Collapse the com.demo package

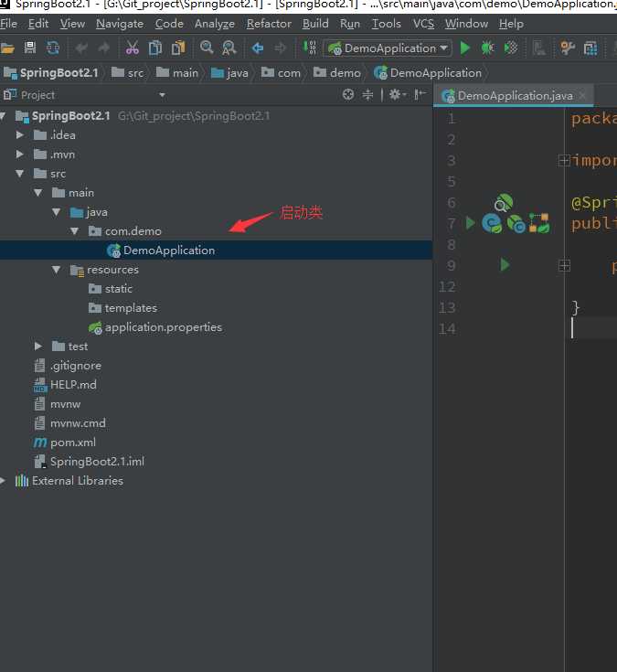[75, 231]
